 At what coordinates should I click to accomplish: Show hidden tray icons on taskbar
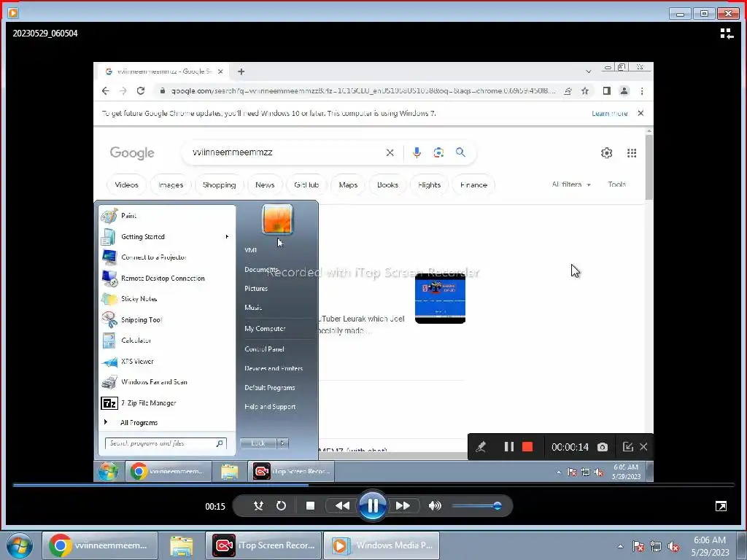point(620,546)
